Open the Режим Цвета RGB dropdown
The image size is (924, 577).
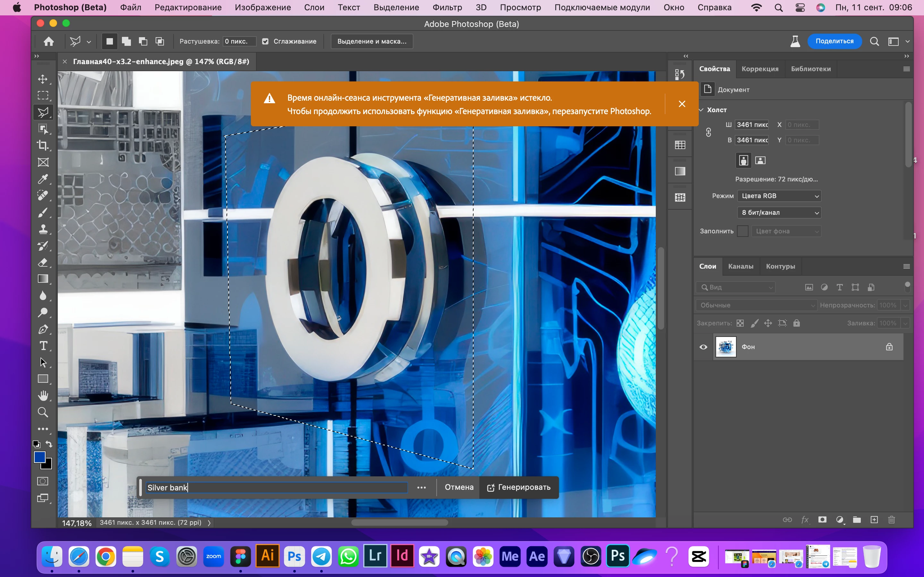pos(779,196)
